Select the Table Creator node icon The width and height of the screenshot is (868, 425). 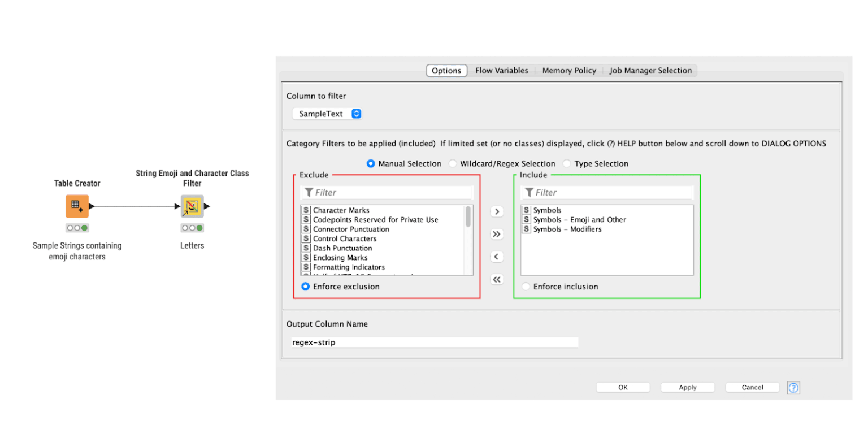point(77,206)
